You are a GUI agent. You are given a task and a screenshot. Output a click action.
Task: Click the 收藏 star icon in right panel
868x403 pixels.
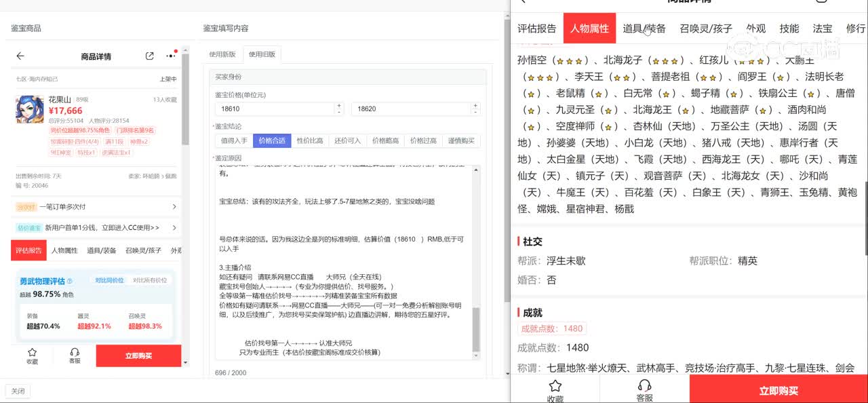555,385
